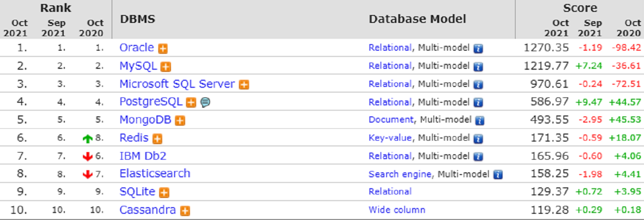Click the info icon in the Redis row
Viewport: 644px width, 220px height.
(478, 139)
